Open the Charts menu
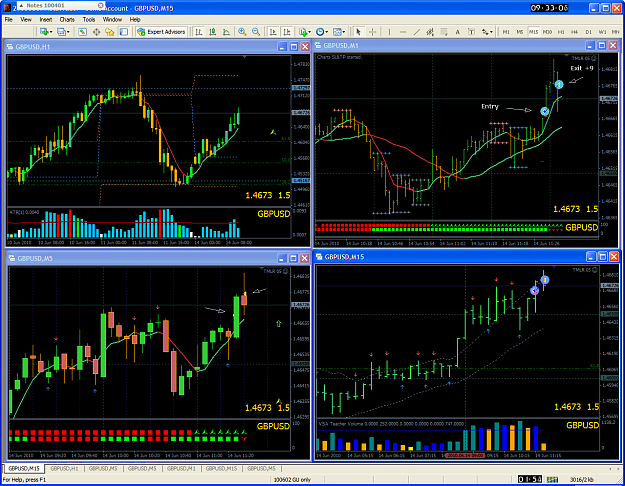The height and width of the screenshot is (486, 625). (x=67, y=20)
